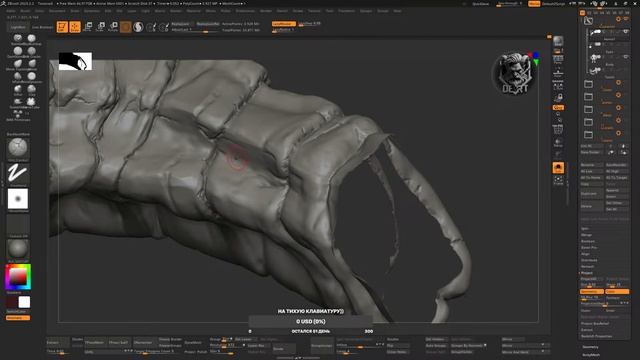The width and height of the screenshot is (640, 360).
Task: Click the Xpose icon on right shelf
Action: pos(558,180)
